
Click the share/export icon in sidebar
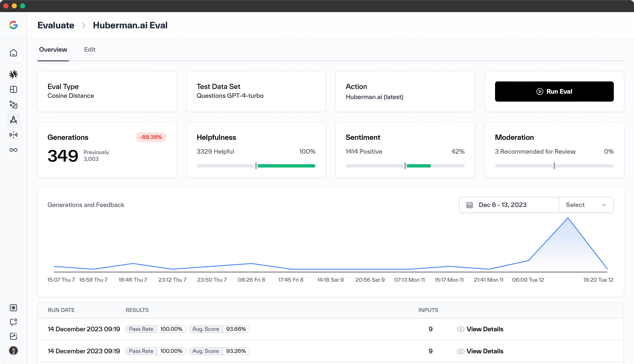click(13, 336)
